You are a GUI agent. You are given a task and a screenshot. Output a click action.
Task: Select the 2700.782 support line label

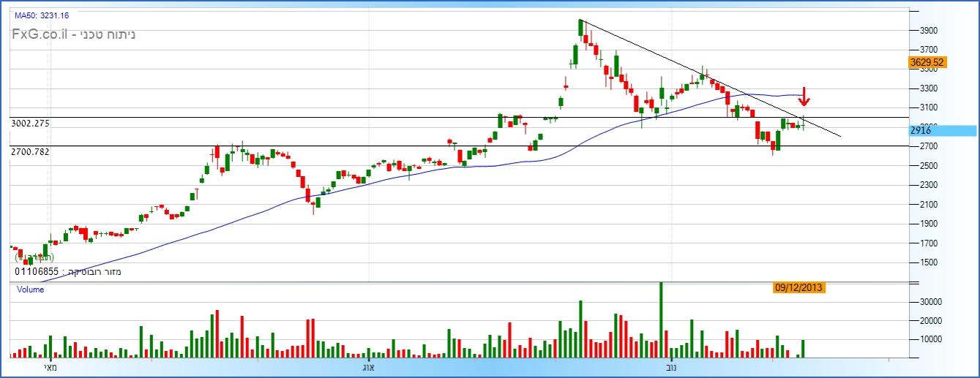[x=30, y=151]
